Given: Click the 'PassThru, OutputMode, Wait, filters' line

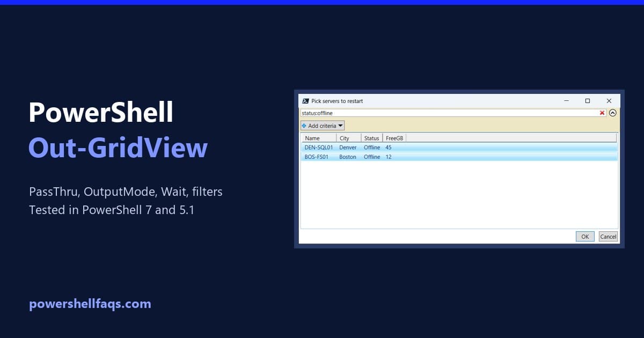Looking at the screenshot, I should tap(126, 192).
